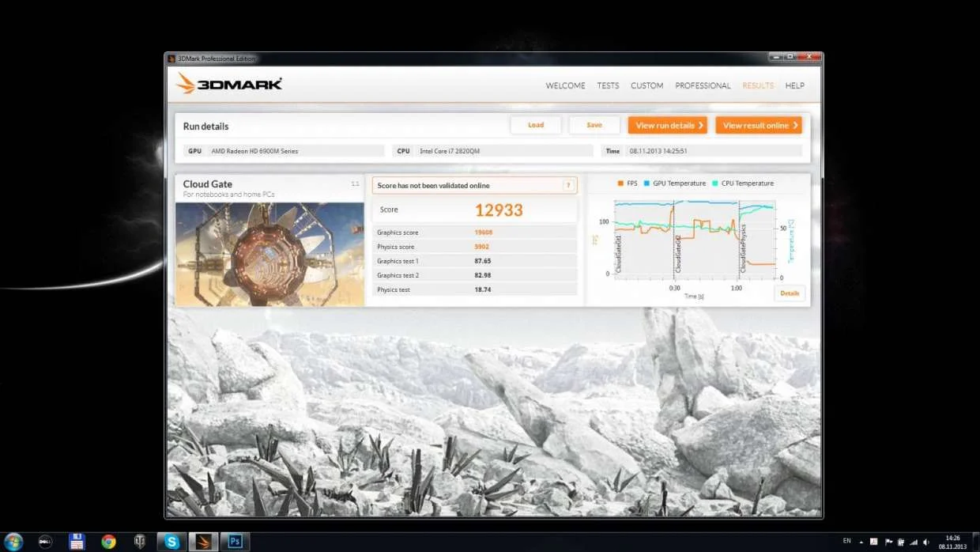Open the Windows Start menu
The height and width of the screenshot is (552, 980).
[13, 542]
